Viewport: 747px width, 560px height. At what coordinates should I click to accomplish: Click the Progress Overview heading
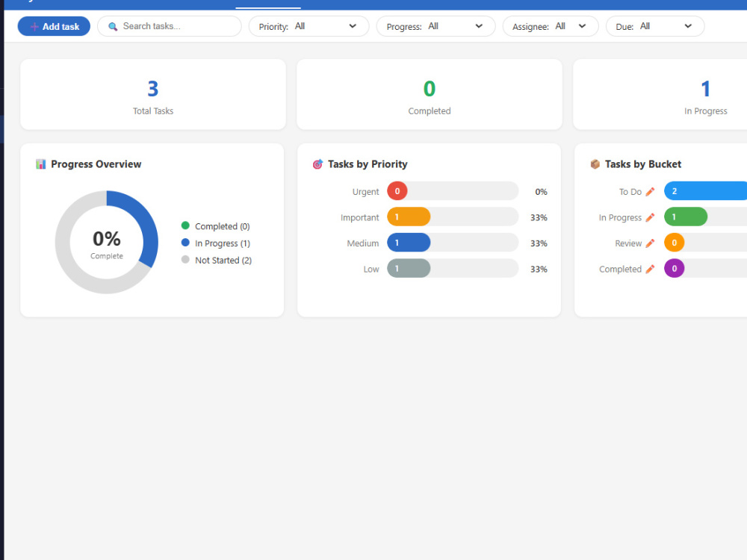(96, 164)
